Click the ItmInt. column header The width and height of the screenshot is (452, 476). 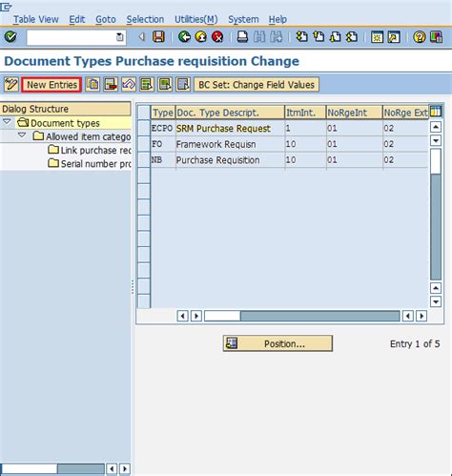point(305,113)
